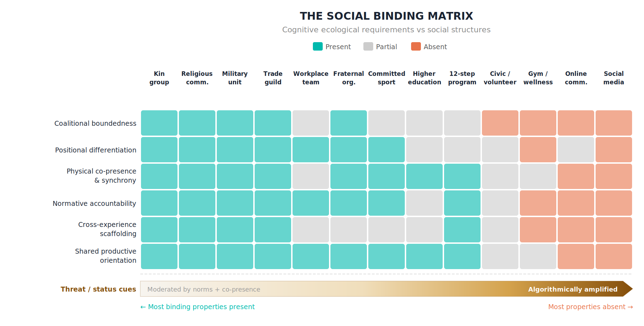Viewport: 644px width, 326px height.
Task: Click the orange Absent legend swatch
Action: pyautogui.click(x=416, y=47)
